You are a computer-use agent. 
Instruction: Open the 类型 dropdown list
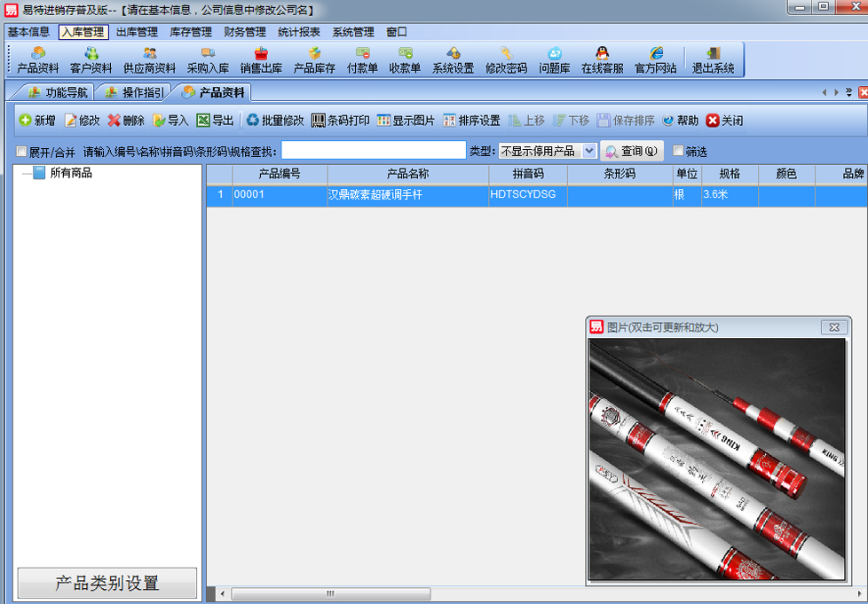(589, 152)
